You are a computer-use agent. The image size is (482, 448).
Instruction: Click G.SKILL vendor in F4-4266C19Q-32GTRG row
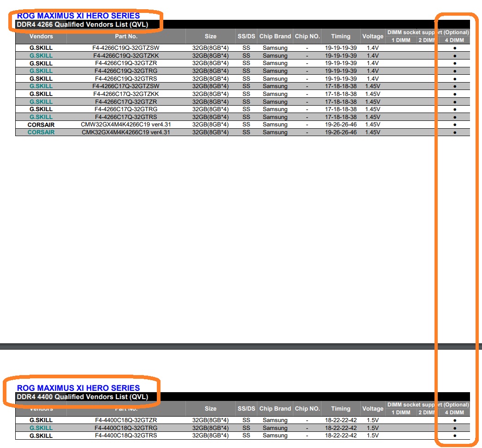pyautogui.click(x=41, y=71)
